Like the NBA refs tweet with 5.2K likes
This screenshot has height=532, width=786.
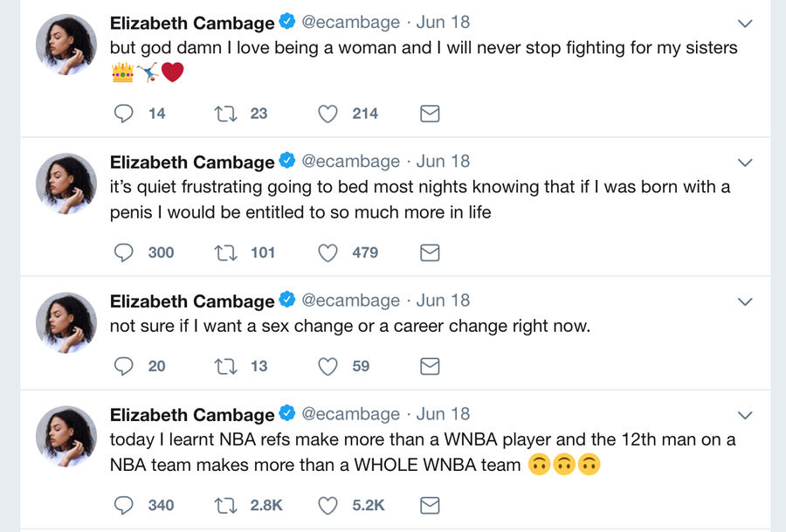327,506
